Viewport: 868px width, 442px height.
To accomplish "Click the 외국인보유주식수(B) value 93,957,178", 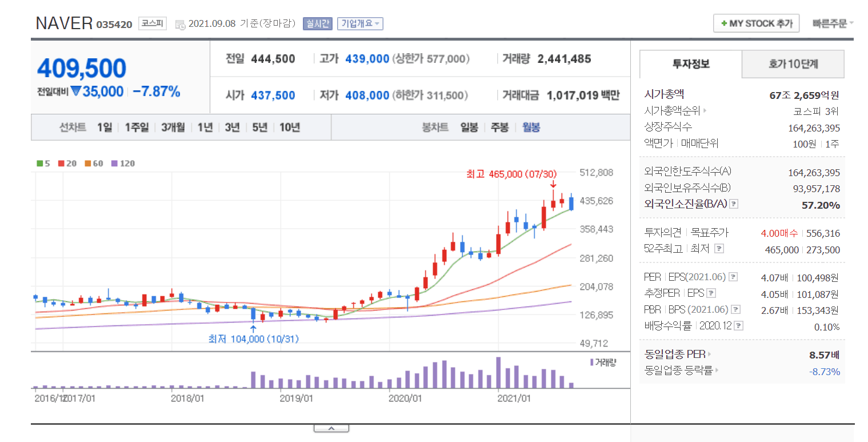I will point(817,189).
